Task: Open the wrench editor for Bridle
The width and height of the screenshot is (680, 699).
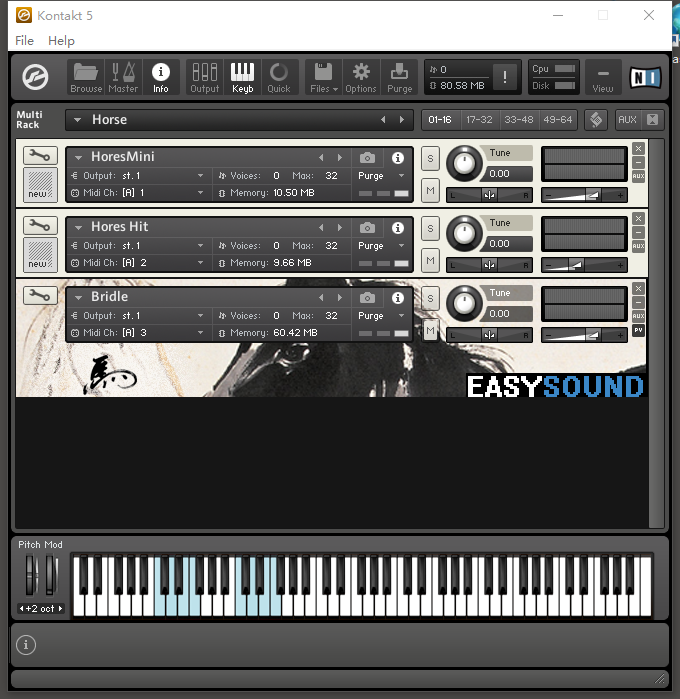Action: pos(40,296)
